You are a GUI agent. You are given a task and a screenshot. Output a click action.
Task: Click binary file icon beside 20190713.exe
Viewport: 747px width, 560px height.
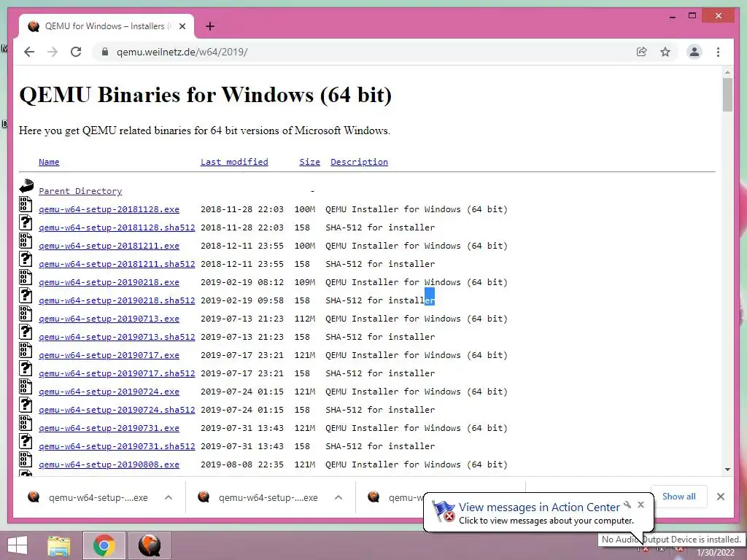click(26, 314)
